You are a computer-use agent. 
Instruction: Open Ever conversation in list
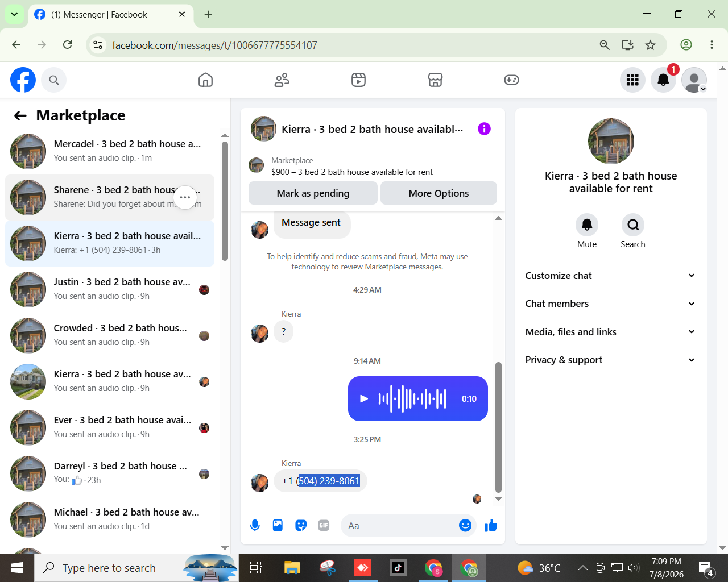click(110, 427)
